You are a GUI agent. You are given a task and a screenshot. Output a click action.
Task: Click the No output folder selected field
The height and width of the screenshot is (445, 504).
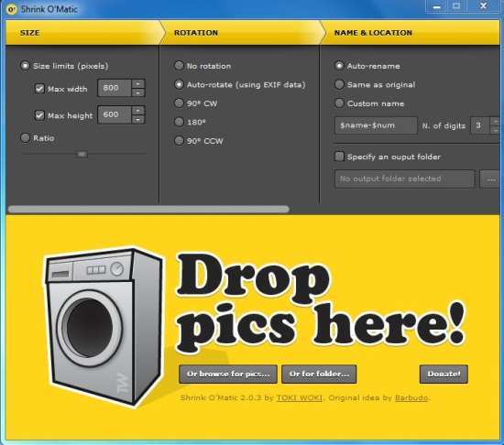[x=404, y=179]
